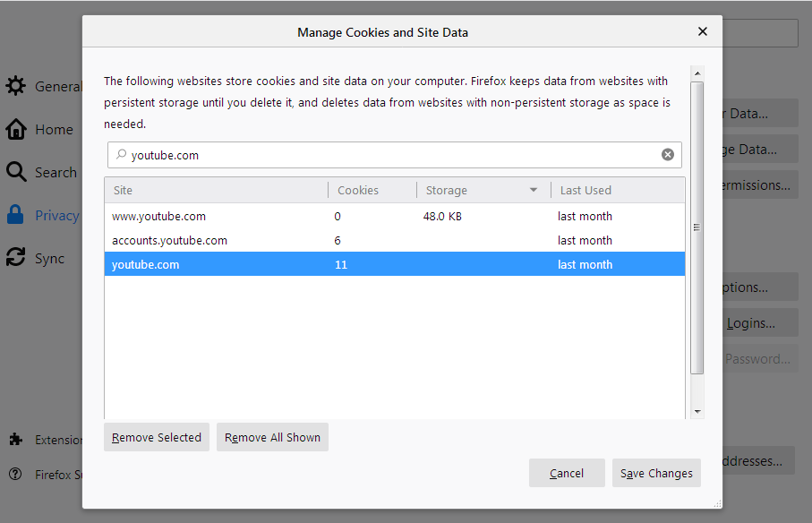This screenshot has width=812, height=523.
Task: Close the Manage Cookies dialog
Action: (x=703, y=31)
